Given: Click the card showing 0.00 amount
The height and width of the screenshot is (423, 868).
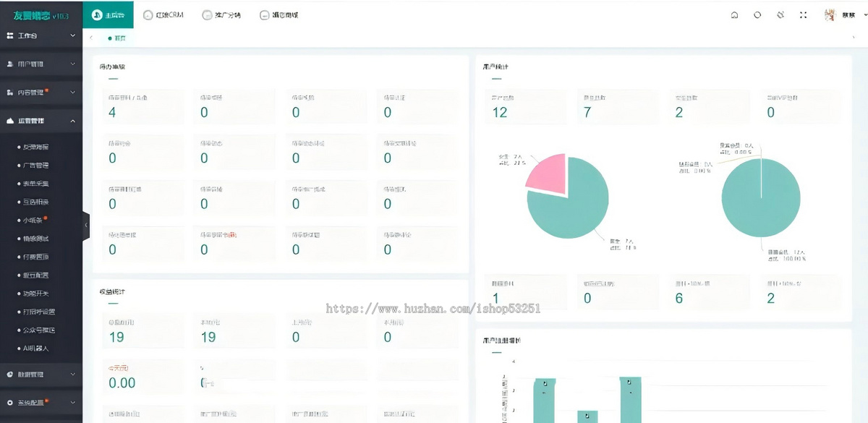Looking at the screenshot, I should coord(142,377).
